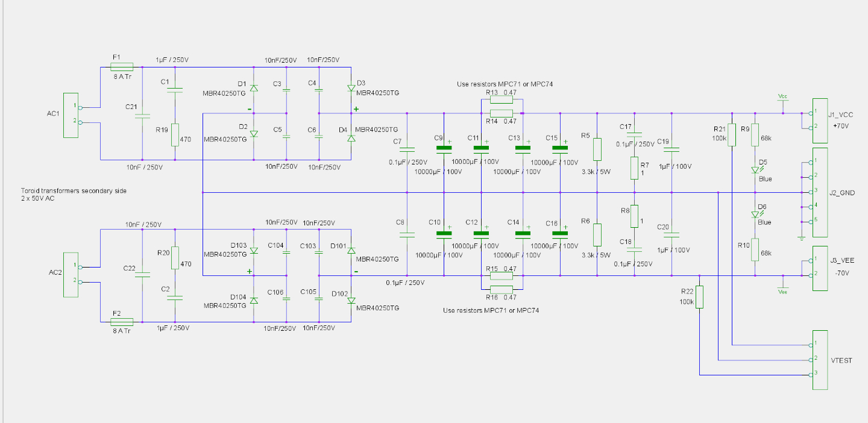Select diode D104 symbol
This screenshot has width=868, height=423.
[254, 300]
